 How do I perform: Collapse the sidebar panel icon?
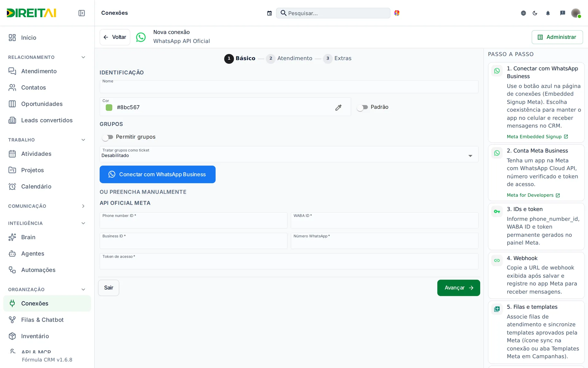(81, 13)
